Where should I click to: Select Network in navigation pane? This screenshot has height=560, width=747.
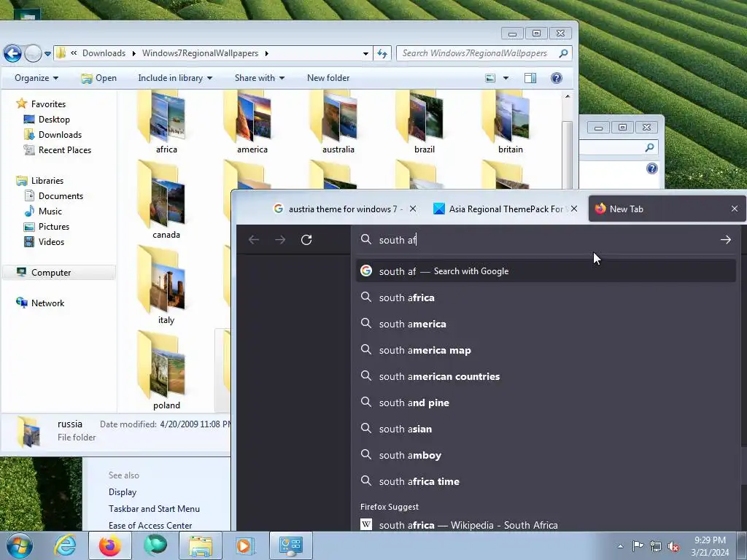(41, 303)
